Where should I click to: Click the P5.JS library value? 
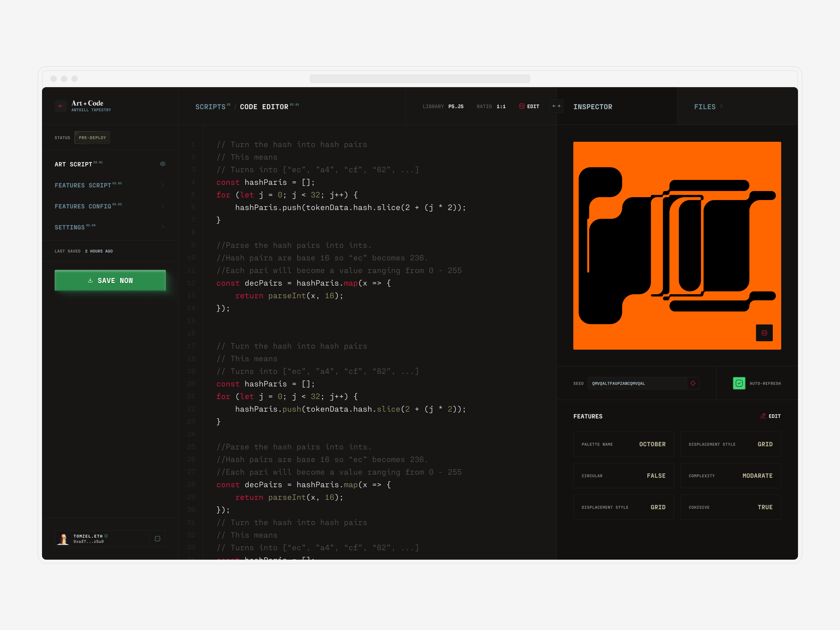click(x=456, y=106)
